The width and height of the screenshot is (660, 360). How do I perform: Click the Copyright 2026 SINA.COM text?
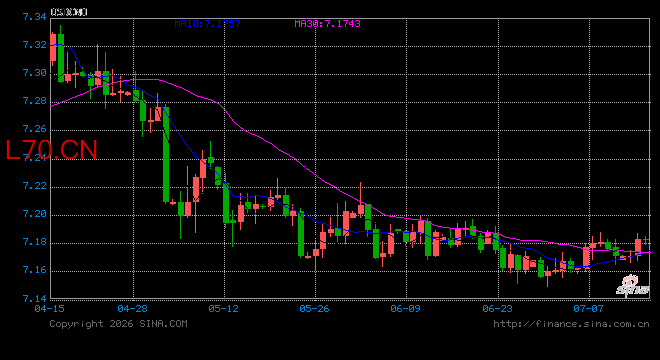(118, 324)
